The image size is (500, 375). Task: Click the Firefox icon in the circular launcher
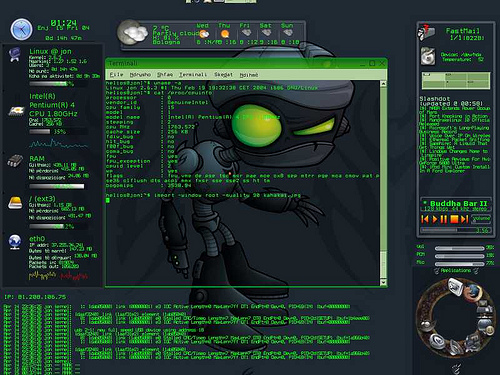(472, 292)
